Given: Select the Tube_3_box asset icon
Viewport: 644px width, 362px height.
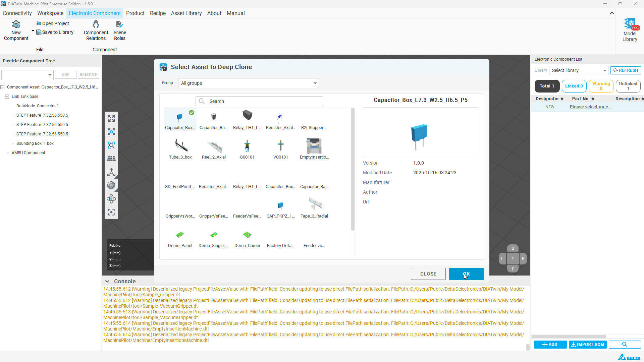Looking at the screenshot, I should pyautogui.click(x=181, y=146).
